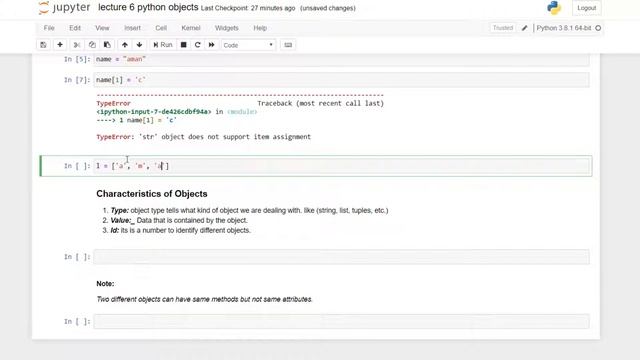Viewport: 640px width, 360px height.
Task: Open the Edit menu
Action: (75, 28)
